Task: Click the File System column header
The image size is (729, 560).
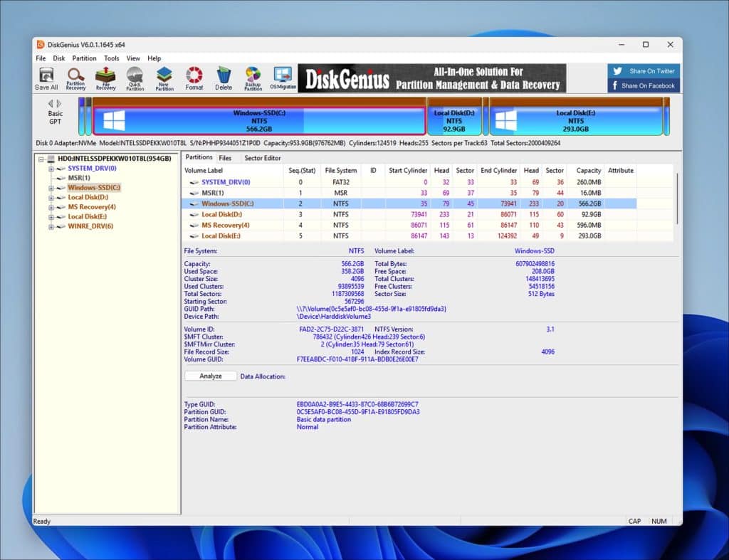Action: pos(341,171)
